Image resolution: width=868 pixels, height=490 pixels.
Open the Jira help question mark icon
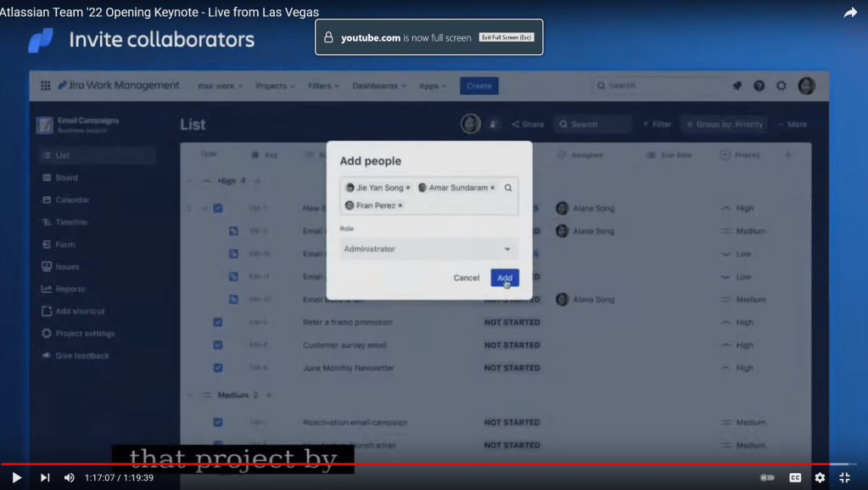[x=759, y=86]
